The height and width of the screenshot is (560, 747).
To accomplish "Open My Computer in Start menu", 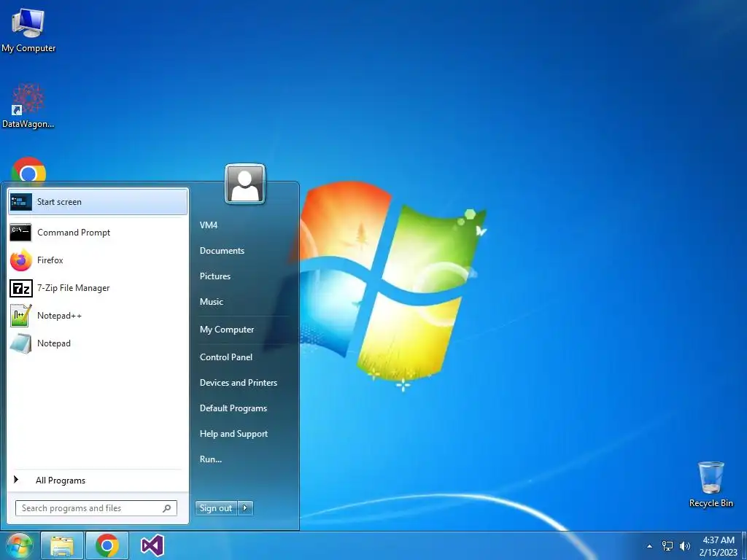I will click(x=227, y=330).
